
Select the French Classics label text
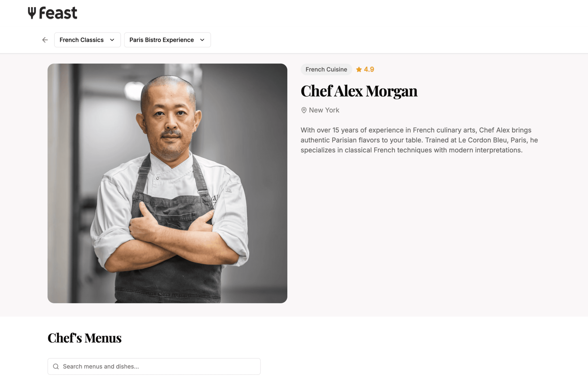pyautogui.click(x=81, y=40)
